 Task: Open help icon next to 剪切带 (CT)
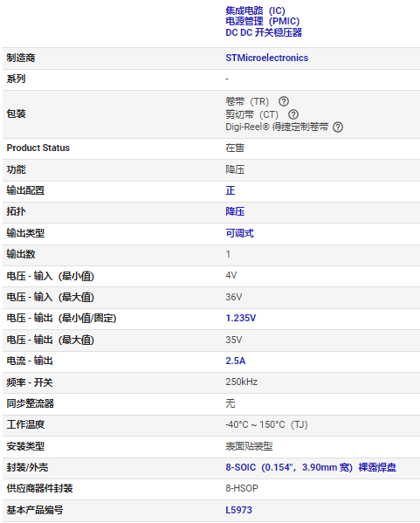tap(293, 114)
